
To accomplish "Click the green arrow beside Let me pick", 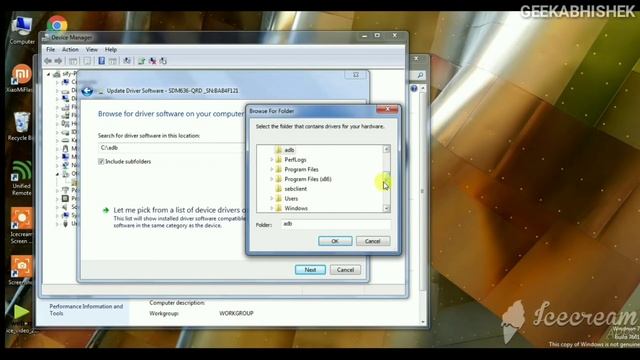I will pos(106,210).
